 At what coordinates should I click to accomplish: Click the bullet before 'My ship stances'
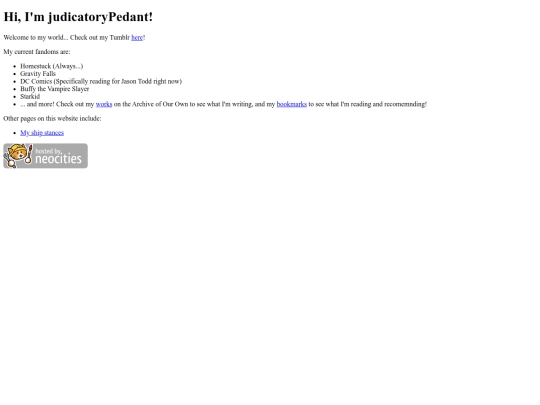[14, 133]
